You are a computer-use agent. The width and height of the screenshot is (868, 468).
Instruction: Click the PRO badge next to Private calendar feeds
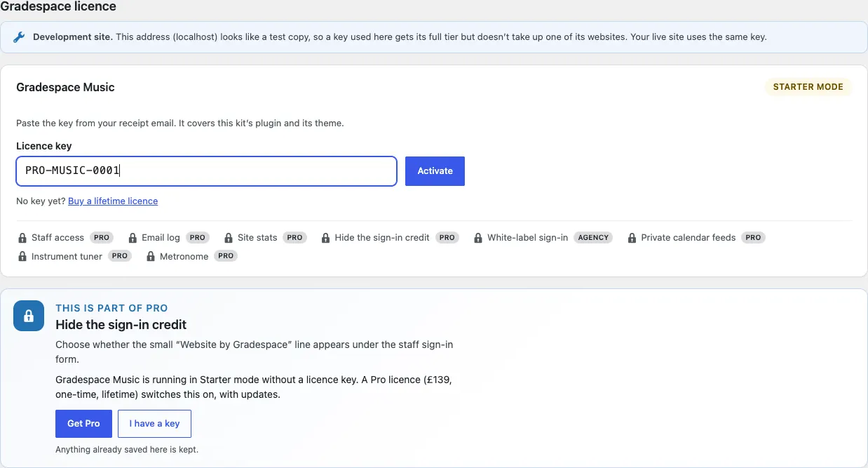753,238
